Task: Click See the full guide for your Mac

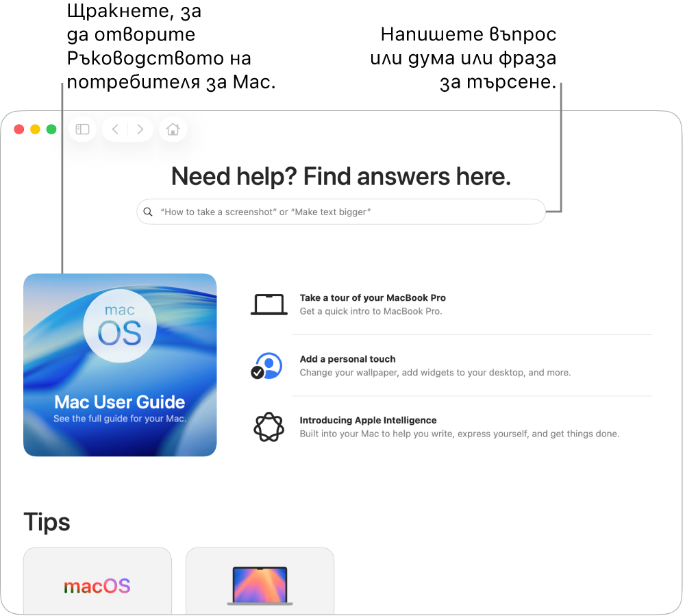Action: pos(120,419)
